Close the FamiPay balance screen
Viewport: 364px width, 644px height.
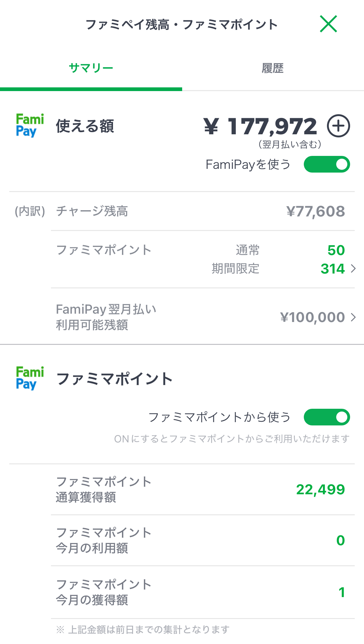point(328,24)
